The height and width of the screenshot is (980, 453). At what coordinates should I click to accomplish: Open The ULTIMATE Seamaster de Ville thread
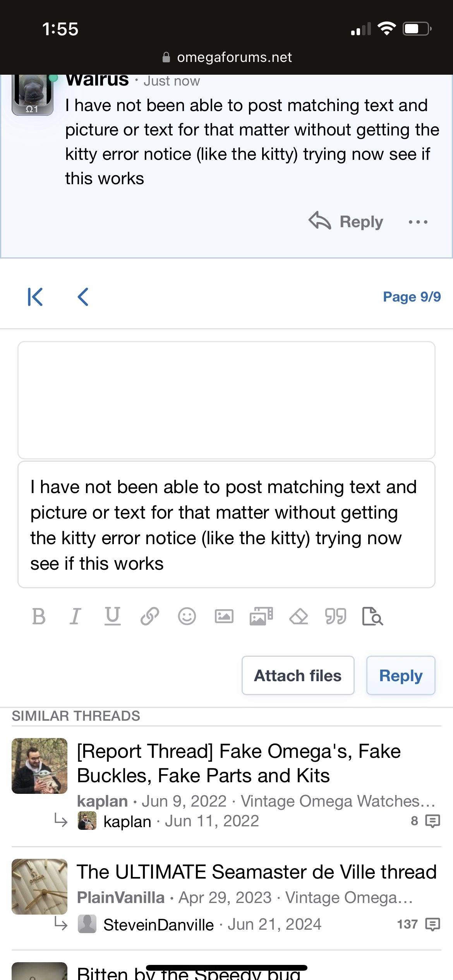tap(256, 872)
